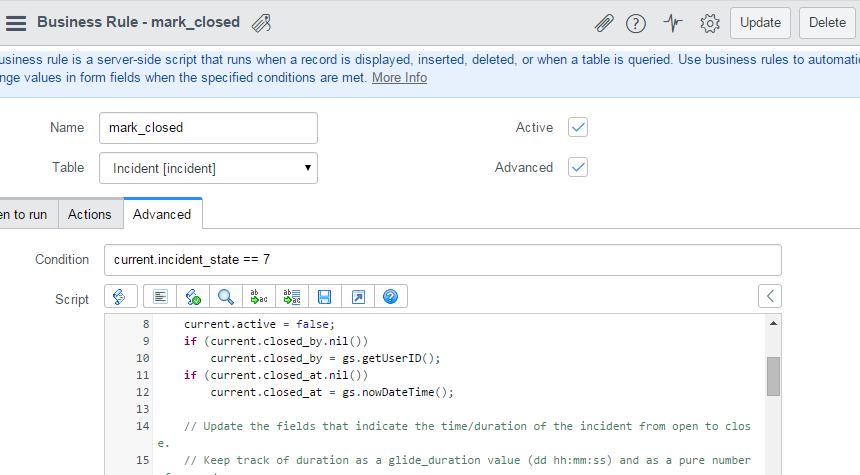860x475 pixels.
Task: Click the replace all icon
Action: tap(292, 297)
